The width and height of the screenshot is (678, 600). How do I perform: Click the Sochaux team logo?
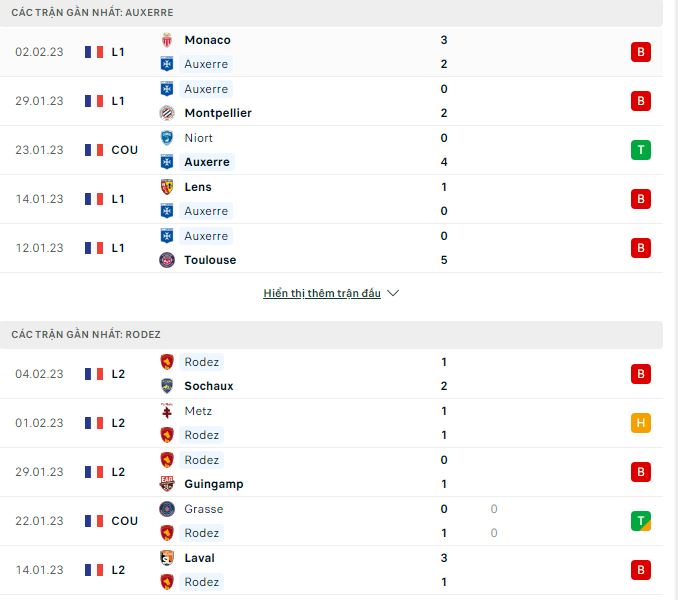tap(167, 386)
